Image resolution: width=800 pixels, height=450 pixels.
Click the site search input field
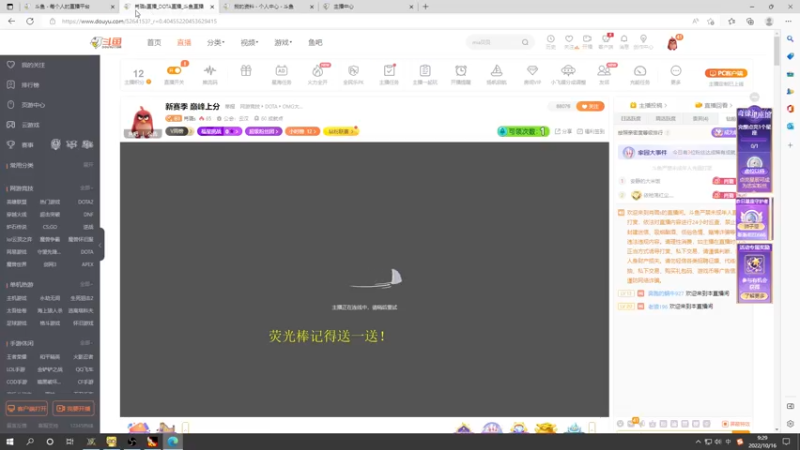(494, 42)
